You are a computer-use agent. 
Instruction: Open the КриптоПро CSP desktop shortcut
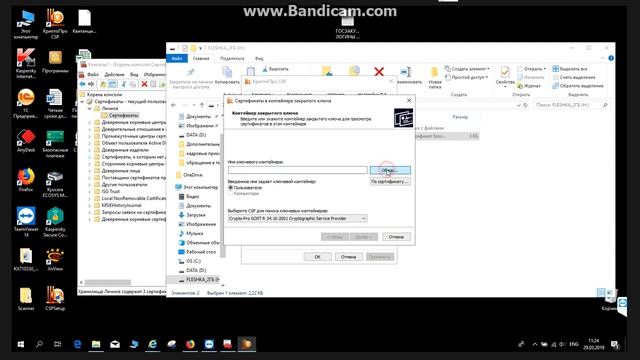(x=55, y=24)
